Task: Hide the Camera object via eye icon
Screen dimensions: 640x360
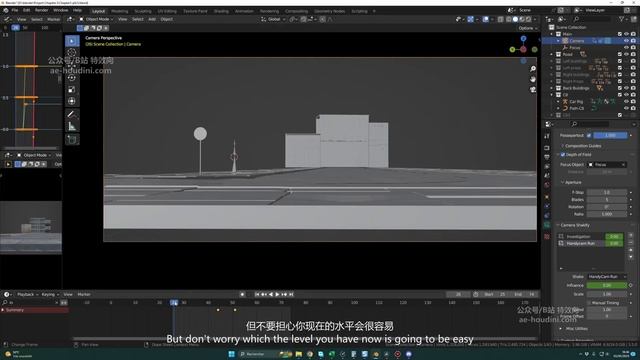Action: coord(626,41)
